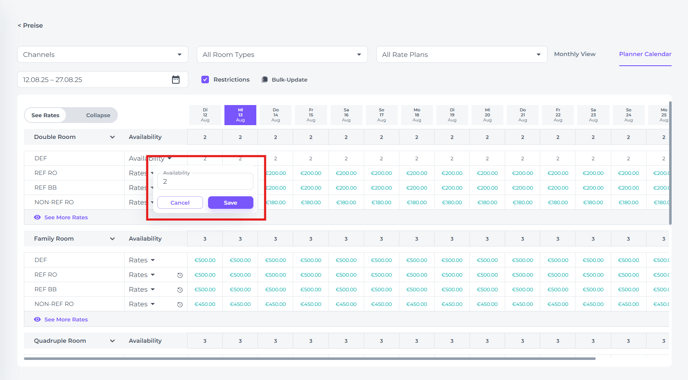Click Family Room NON-REF RO €450.00 under Mi 13

pos(240,304)
